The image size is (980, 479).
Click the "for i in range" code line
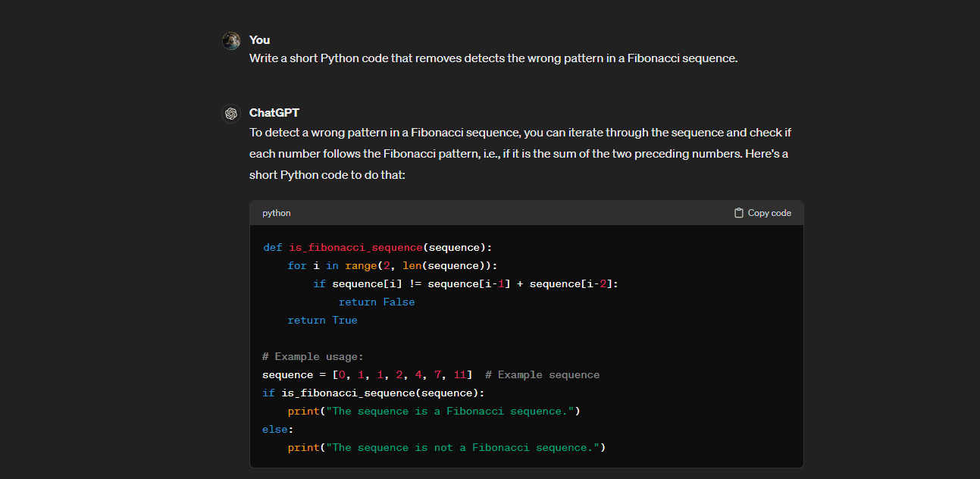click(392, 265)
